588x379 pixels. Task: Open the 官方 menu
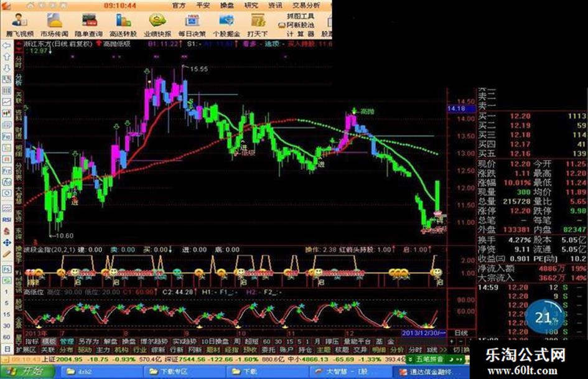179,5
